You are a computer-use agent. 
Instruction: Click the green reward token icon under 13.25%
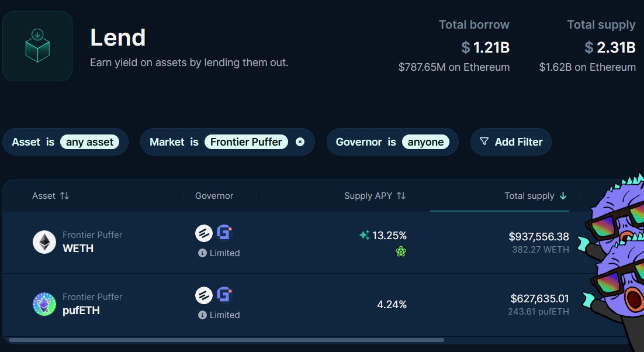tap(401, 251)
